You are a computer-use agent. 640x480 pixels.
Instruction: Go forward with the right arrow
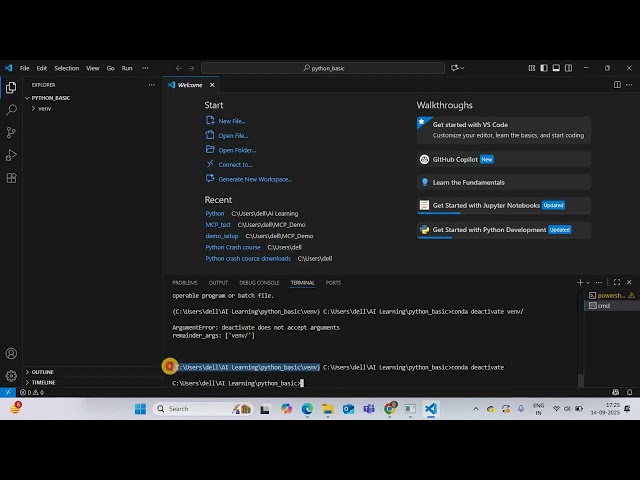[x=191, y=68]
